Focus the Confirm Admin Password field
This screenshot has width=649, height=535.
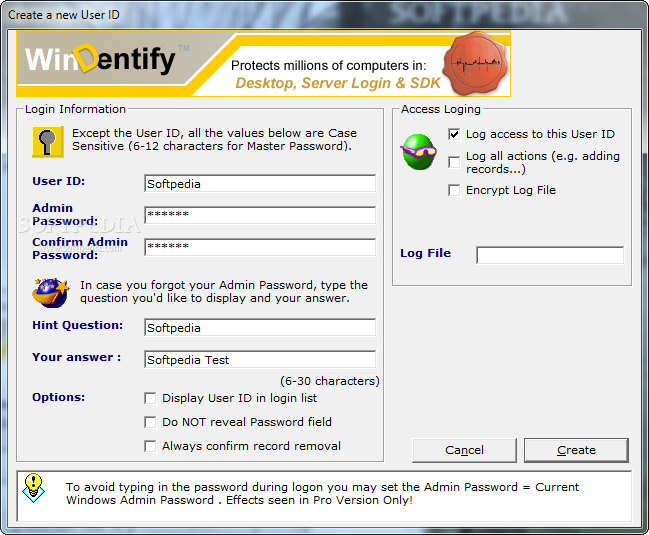click(260, 247)
